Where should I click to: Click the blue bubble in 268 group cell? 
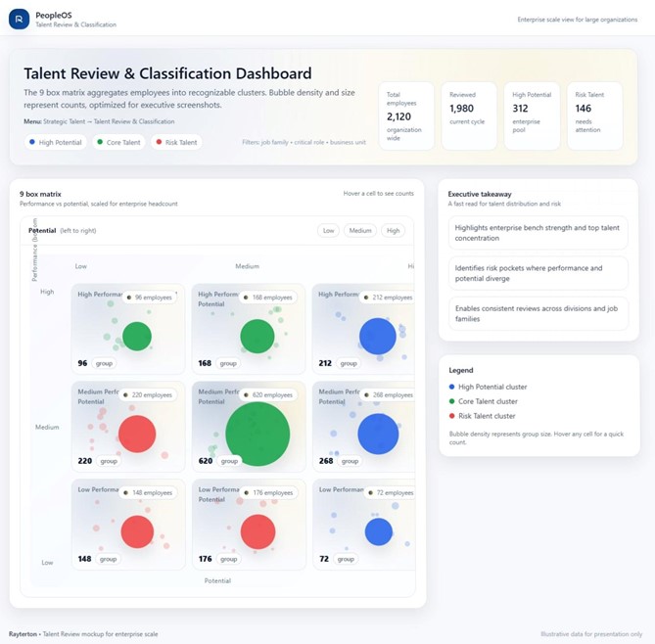click(377, 434)
